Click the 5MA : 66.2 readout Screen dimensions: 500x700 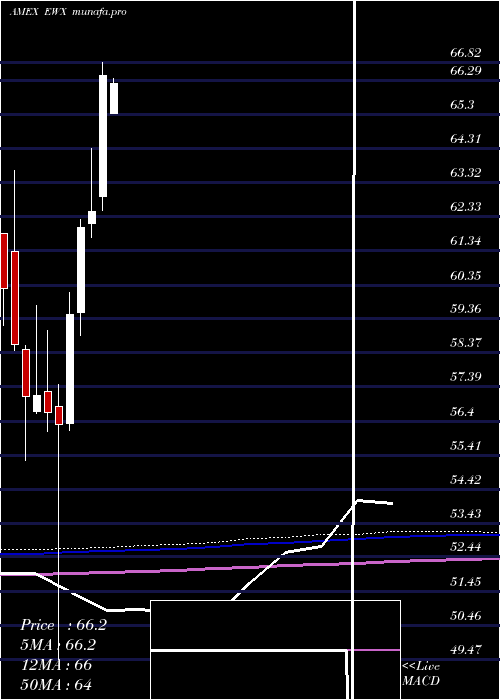click(58, 645)
